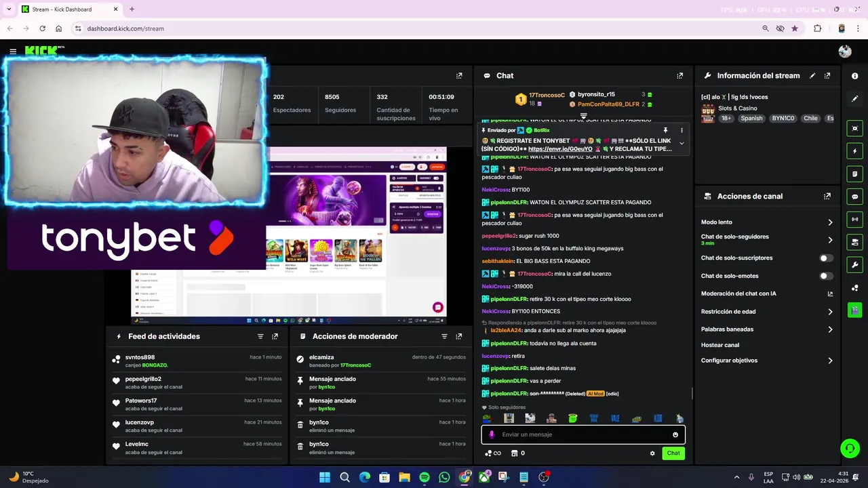Viewport: 868px width, 488px height.
Task: Click the green support headset button
Action: click(850, 448)
